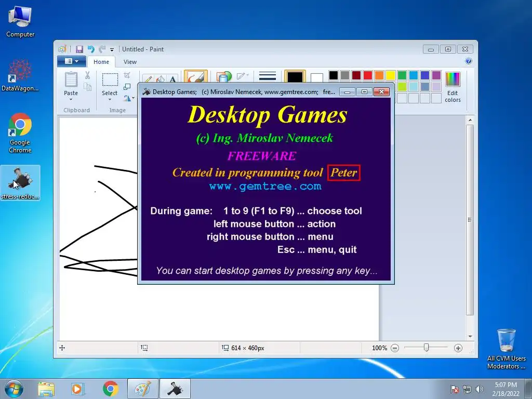Select Color 1 black swatch
This screenshot has width=532, height=399.
click(x=295, y=77)
